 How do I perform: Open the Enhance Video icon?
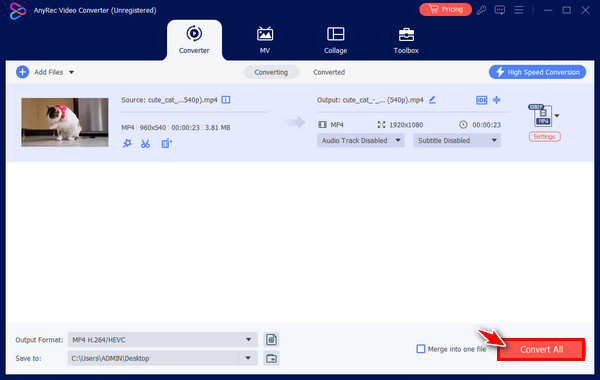[x=166, y=144]
